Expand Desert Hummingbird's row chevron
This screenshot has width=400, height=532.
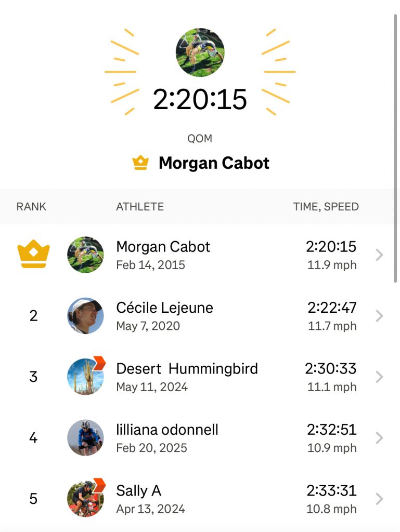click(379, 377)
